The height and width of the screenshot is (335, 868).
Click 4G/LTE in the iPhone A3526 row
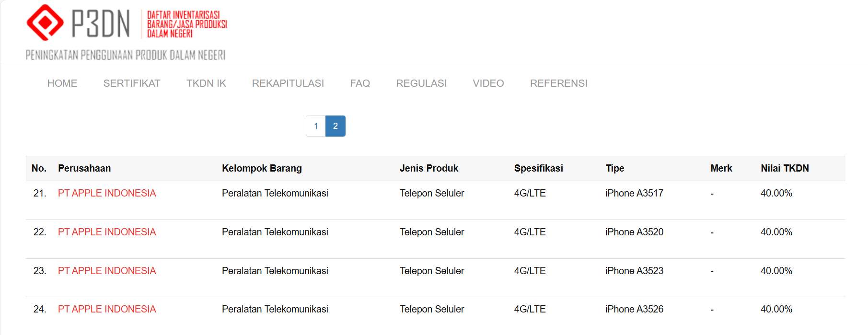[x=530, y=309]
